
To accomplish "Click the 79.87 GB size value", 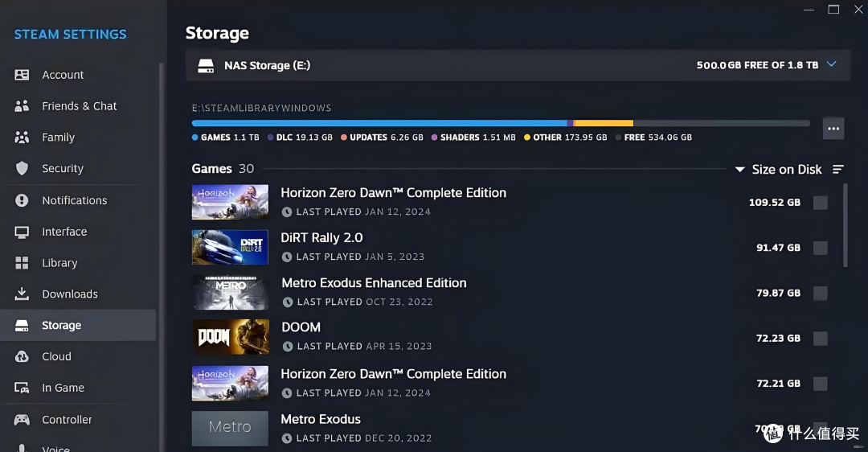I will click(778, 294).
